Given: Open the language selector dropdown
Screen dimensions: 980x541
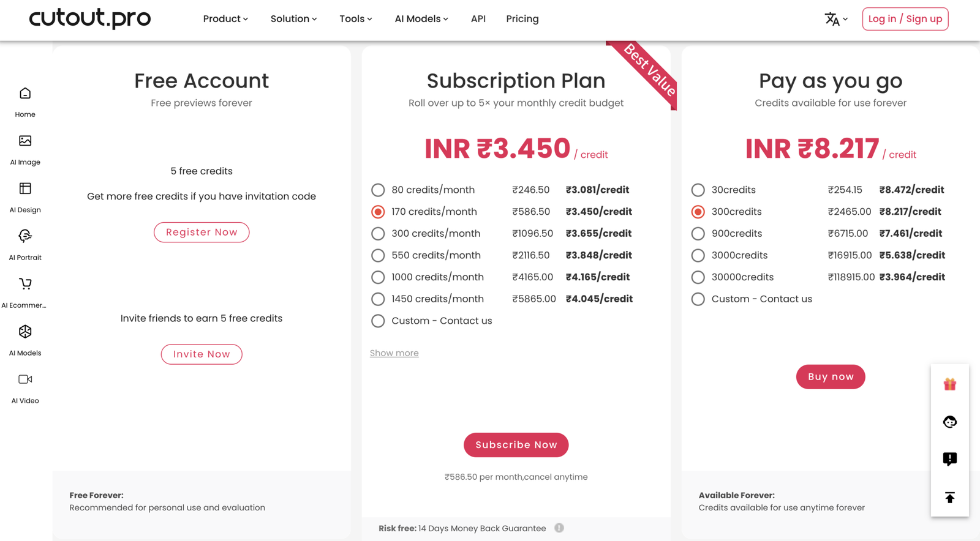Looking at the screenshot, I should pos(836,19).
